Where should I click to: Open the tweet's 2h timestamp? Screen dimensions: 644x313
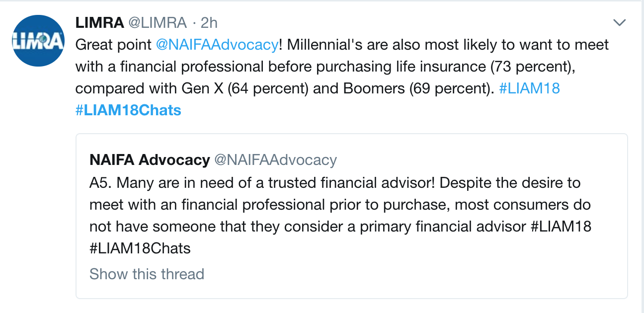coord(209,22)
